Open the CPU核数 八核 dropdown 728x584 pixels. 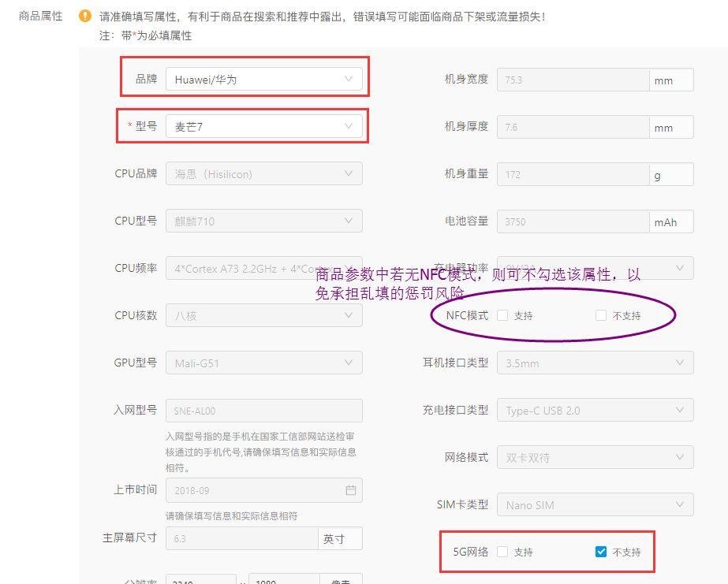click(263, 315)
